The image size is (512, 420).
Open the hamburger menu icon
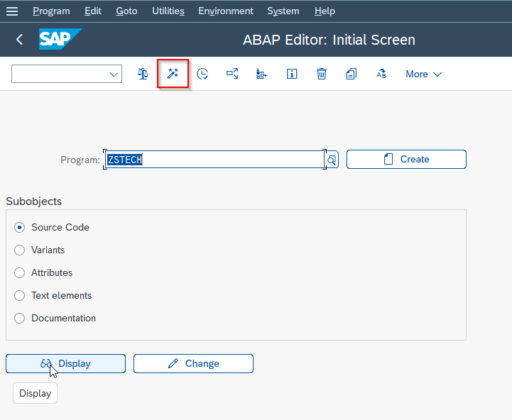tap(12, 11)
